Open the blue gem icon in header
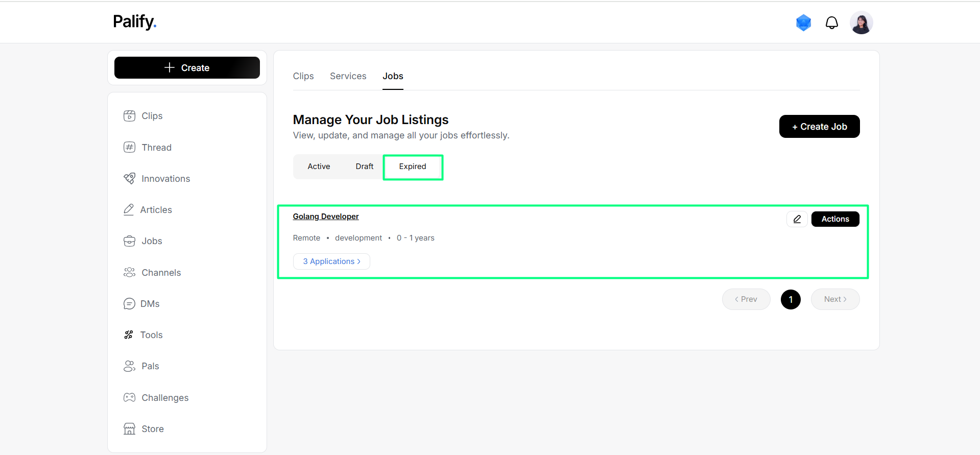 tap(803, 22)
